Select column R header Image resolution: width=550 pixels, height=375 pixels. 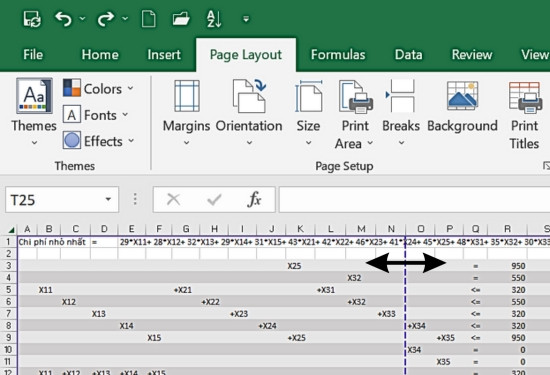(507, 229)
